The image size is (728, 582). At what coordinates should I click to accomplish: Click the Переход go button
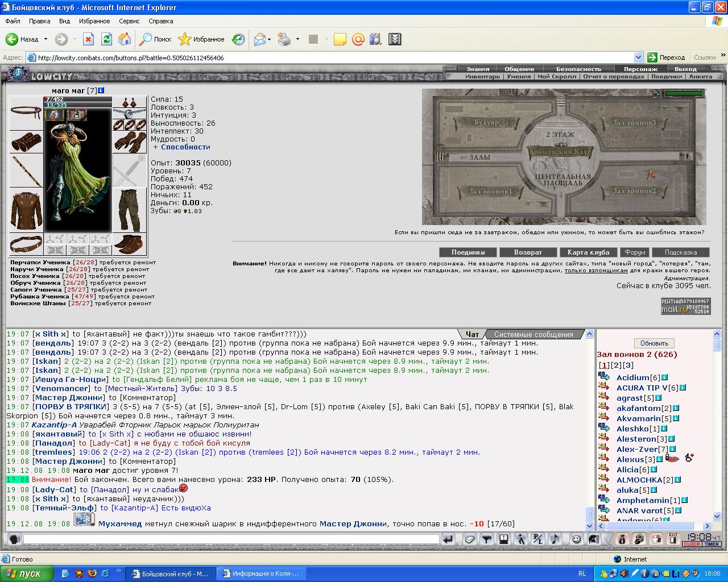click(667, 57)
